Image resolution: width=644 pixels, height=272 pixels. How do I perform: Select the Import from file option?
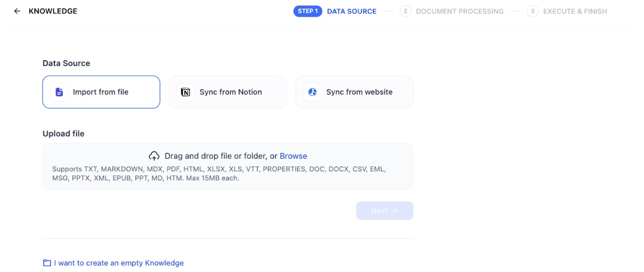click(x=101, y=92)
